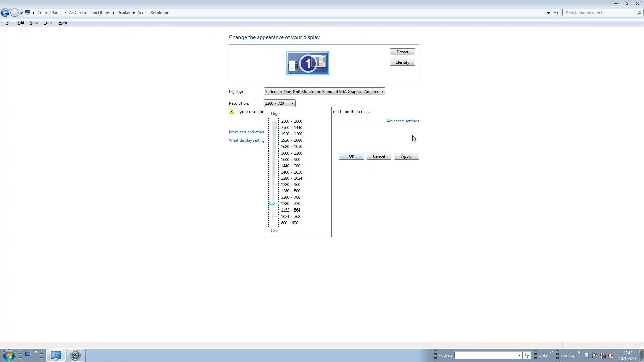Screen dimensions: 644x362
Task: Expand the address bar history dropdown
Action: pos(548,13)
